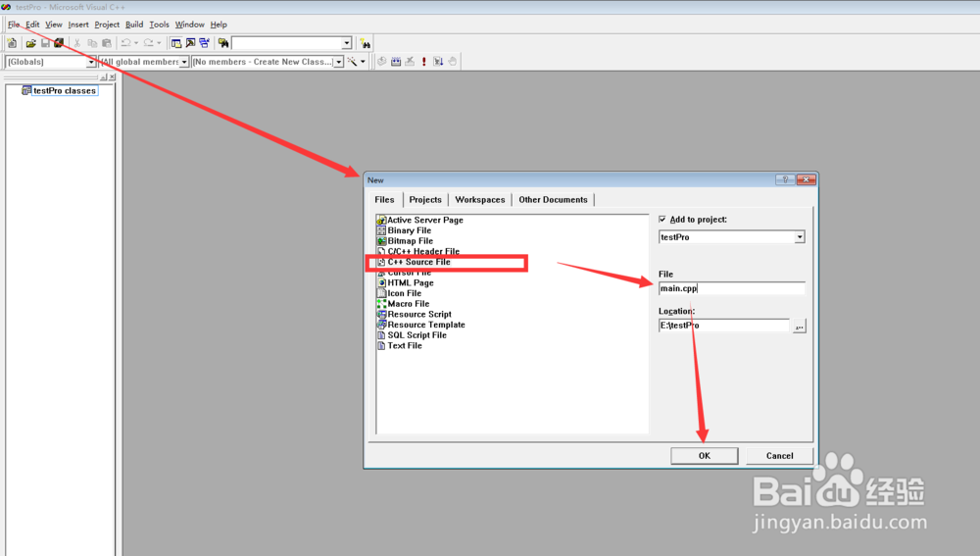Switch to the Files tab
Viewport: 980px width, 556px height.
(384, 199)
